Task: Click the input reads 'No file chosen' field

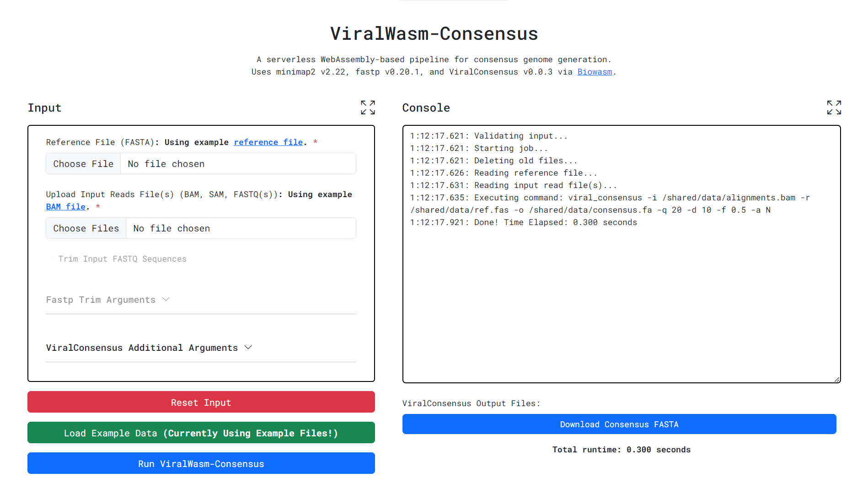Action: (x=241, y=228)
